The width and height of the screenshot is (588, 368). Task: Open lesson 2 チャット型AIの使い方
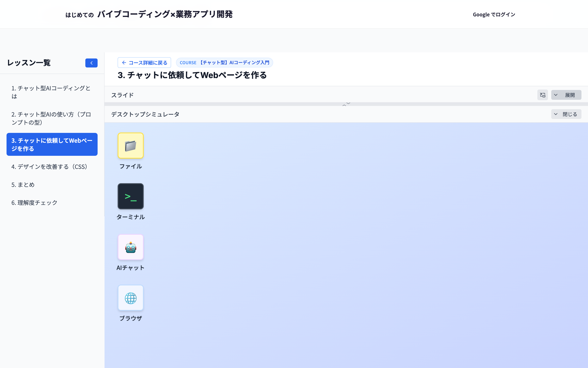point(52,118)
